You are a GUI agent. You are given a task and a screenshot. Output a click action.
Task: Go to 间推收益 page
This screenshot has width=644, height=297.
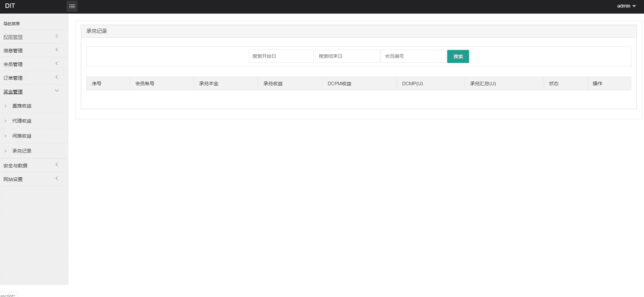tap(22, 136)
